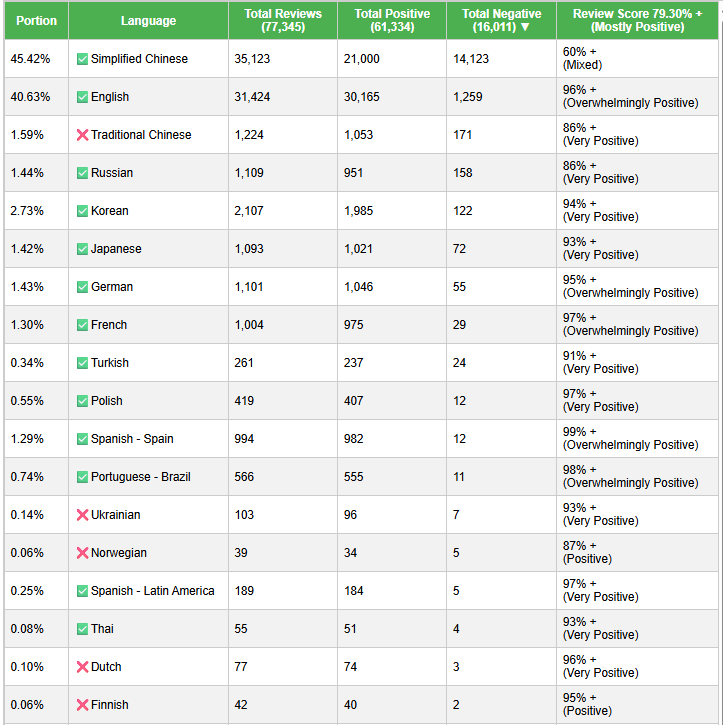Viewport: 723px width, 725px height.
Task: Click the green checkmark beside Turkish
Action: tap(82, 363)
